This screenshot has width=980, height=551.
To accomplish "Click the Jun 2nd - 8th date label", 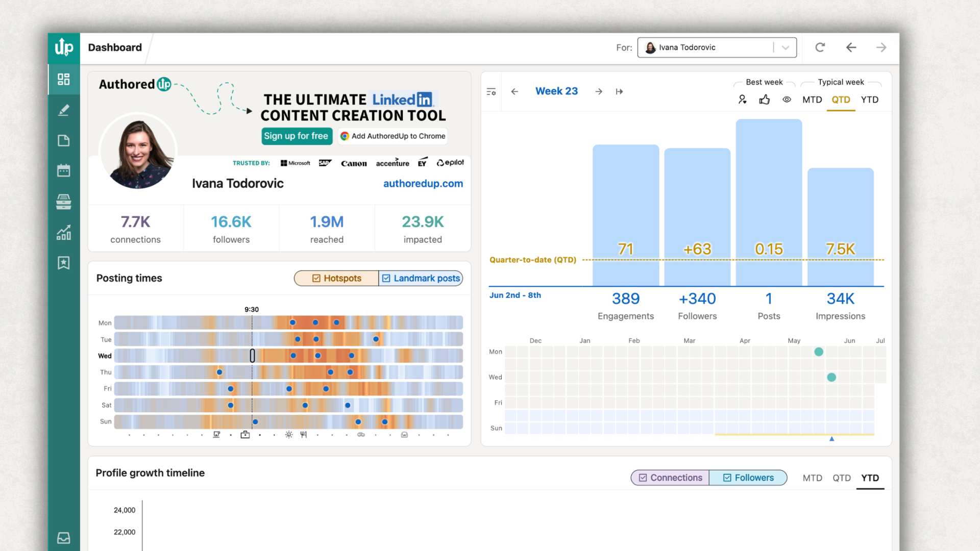I will (x=515, y=295).
